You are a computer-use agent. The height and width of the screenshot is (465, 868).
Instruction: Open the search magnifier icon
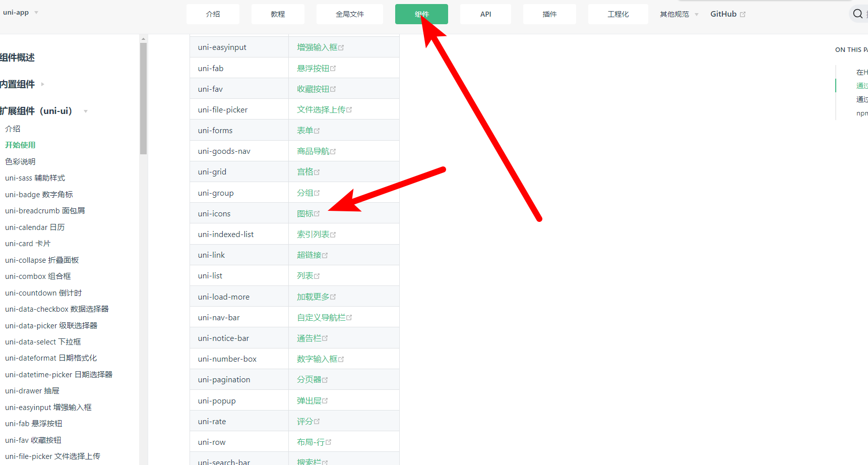tap(857, 14)
